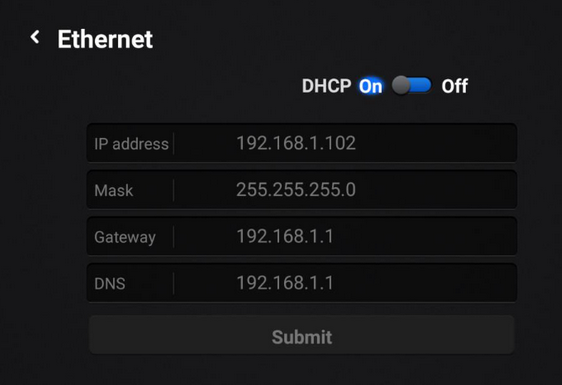562x385 pixels.
Task: Select the highlighted On label for DHCP
Action: tap(371, 86)
